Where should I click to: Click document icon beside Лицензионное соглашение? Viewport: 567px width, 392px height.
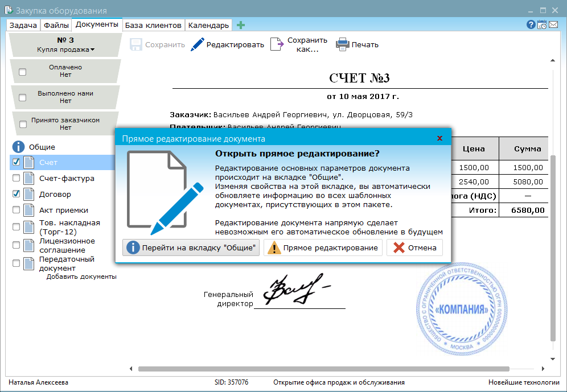[x=29, y=245]
